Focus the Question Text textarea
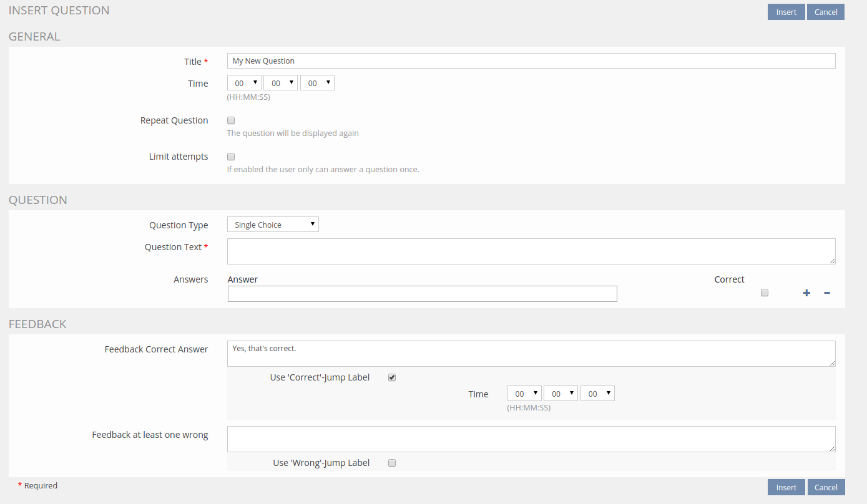This screenshot has height=504, width=867. [531, 251]
